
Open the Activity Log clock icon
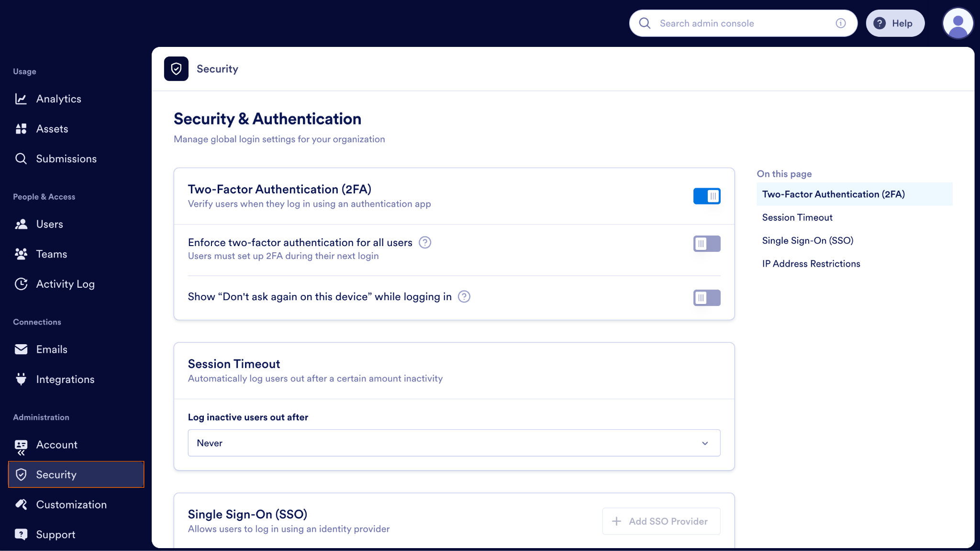tap(22, 283)
